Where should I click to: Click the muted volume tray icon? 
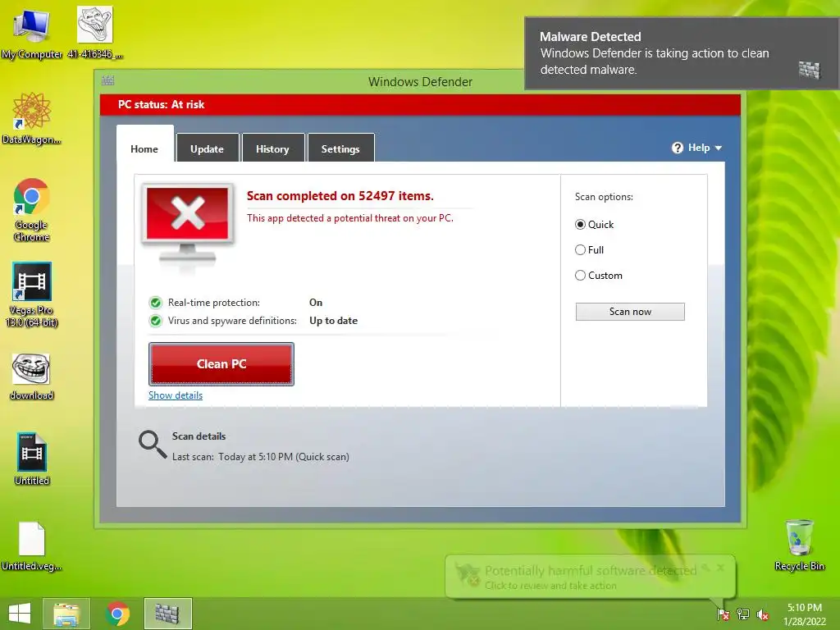pyautogui.click(x=763, y=614)
